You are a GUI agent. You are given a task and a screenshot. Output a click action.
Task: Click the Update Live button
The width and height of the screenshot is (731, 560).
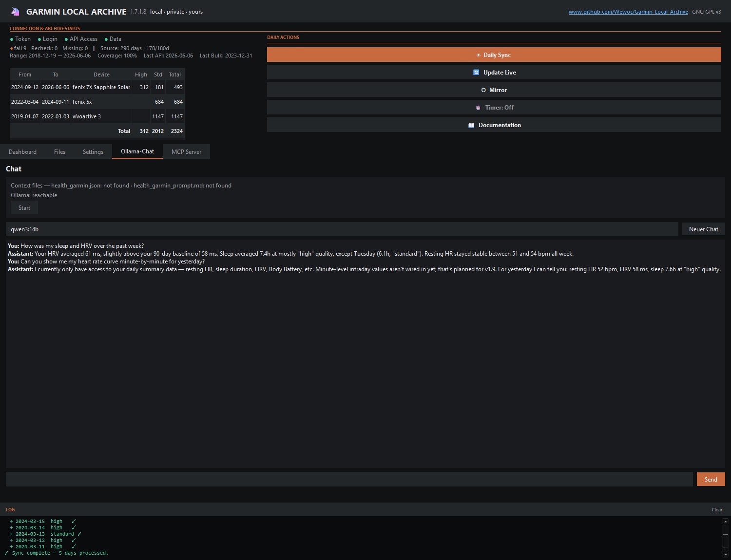[494, 72]
